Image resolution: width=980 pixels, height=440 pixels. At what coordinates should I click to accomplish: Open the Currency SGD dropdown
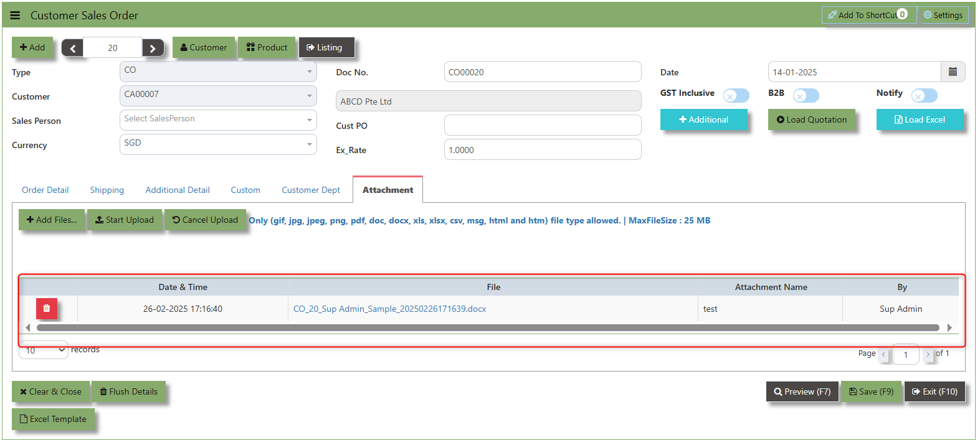point(218,144)
